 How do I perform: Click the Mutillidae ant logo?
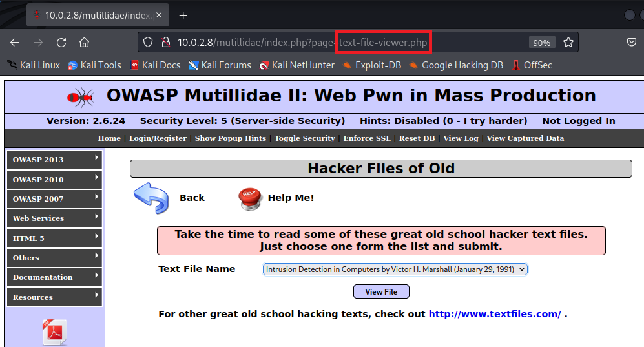[x=81, y=98]
